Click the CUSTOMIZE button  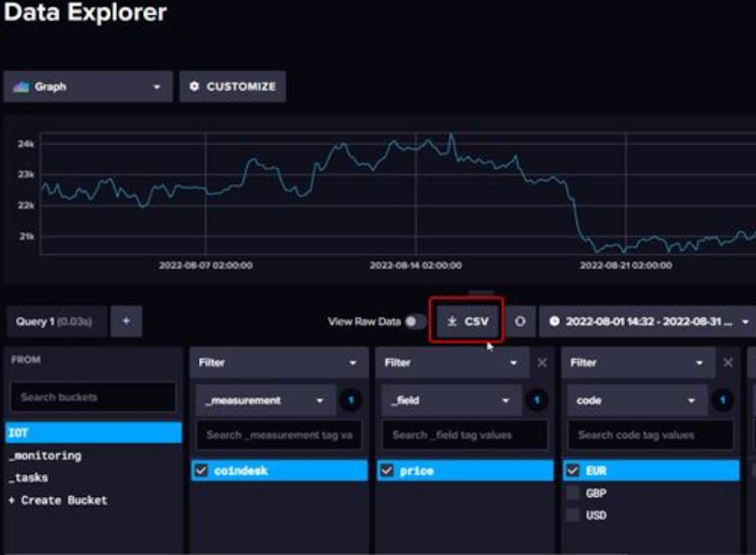coord(232,85)
